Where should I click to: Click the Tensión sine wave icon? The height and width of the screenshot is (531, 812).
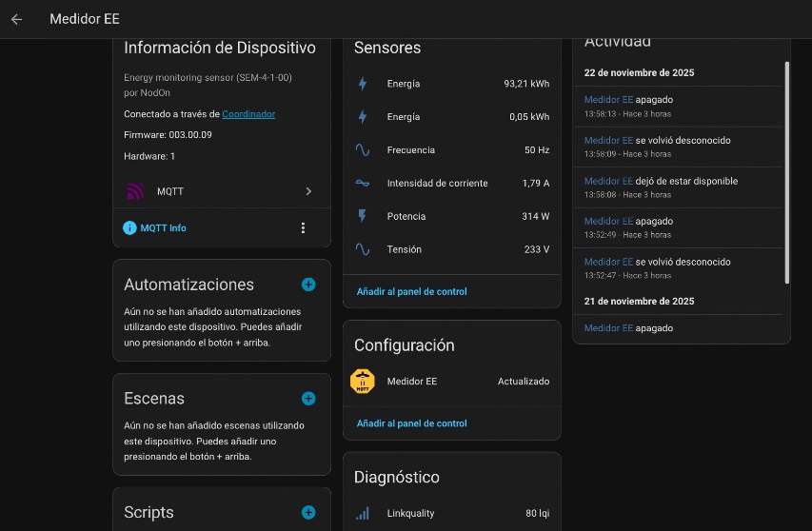(x=363, y=249)
